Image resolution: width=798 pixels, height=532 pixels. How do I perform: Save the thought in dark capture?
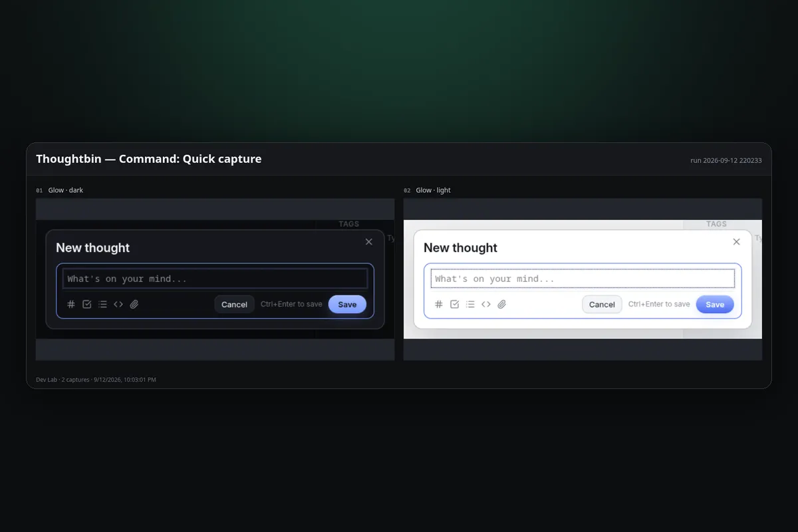pos(347,304)
